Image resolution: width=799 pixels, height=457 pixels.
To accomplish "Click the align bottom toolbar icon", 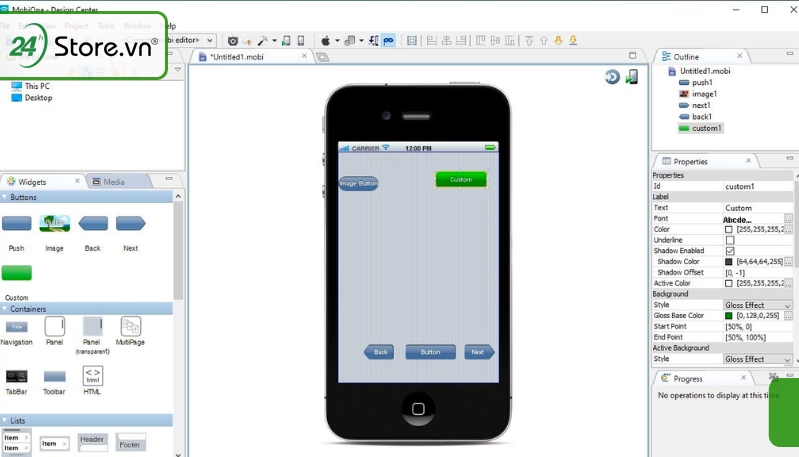I will 510,41.
